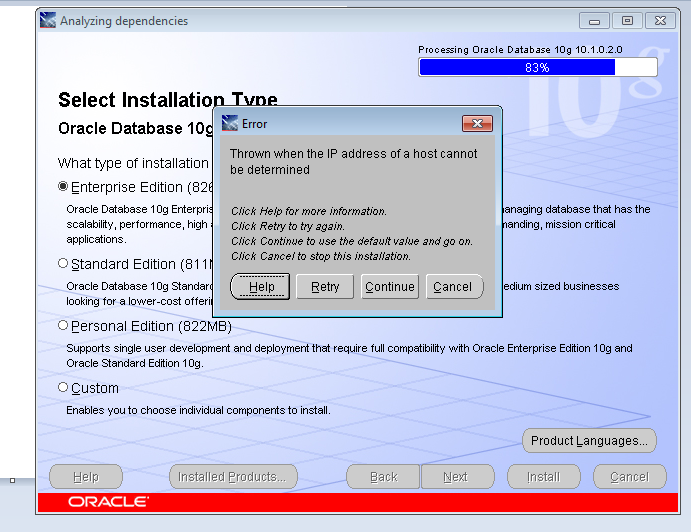
Task: Click the Oracle installer window title icon
Action: click(48, 20)
